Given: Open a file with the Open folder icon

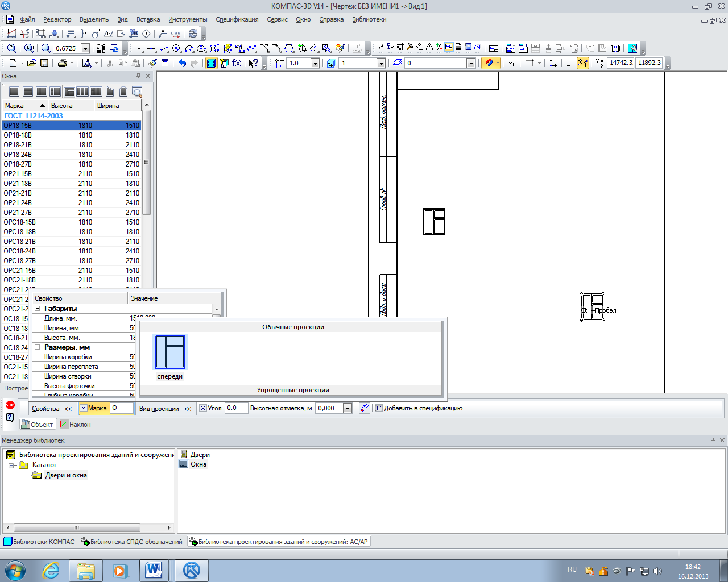Looking at the screenshot, I should point(31,63).
